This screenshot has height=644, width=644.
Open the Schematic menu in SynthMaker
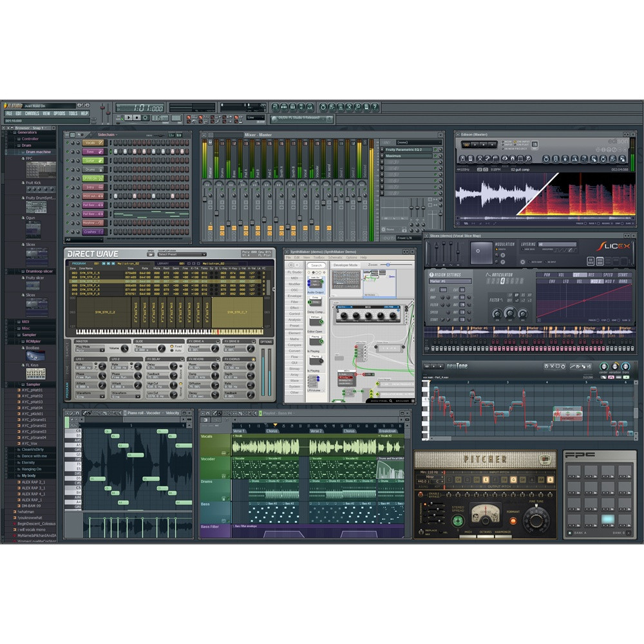tap(335, 257)
